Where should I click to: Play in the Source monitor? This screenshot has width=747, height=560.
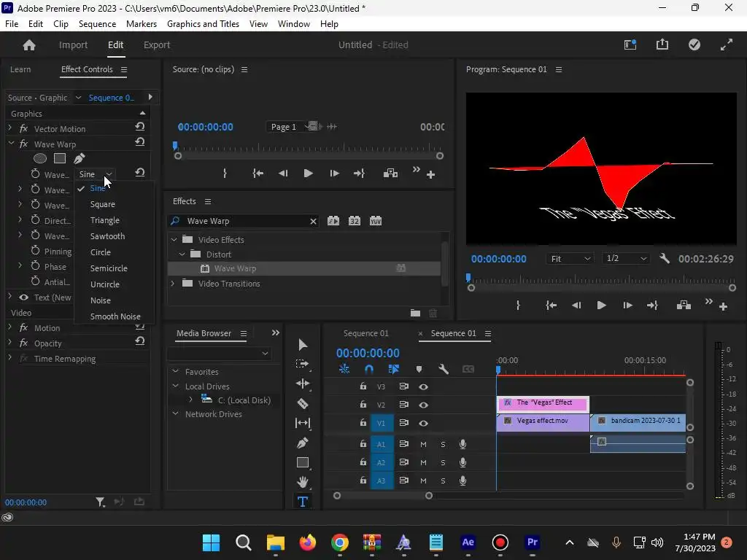click(309, 174)
